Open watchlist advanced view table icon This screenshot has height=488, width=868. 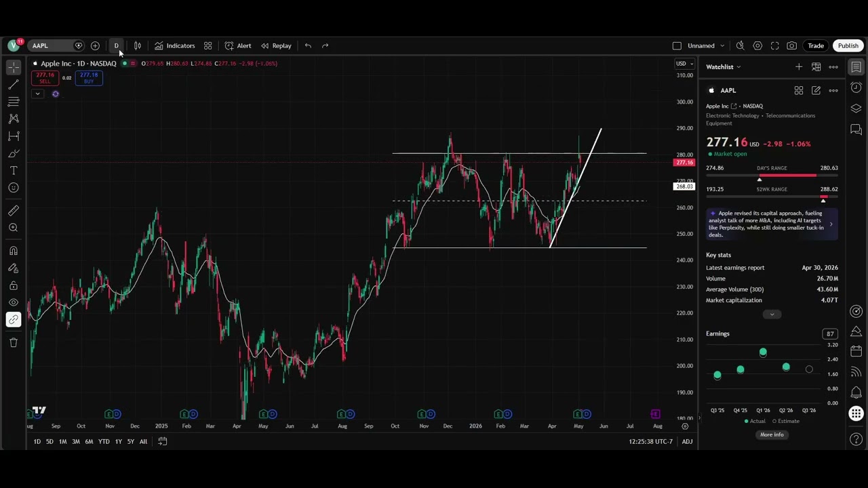tap(816, 66)
